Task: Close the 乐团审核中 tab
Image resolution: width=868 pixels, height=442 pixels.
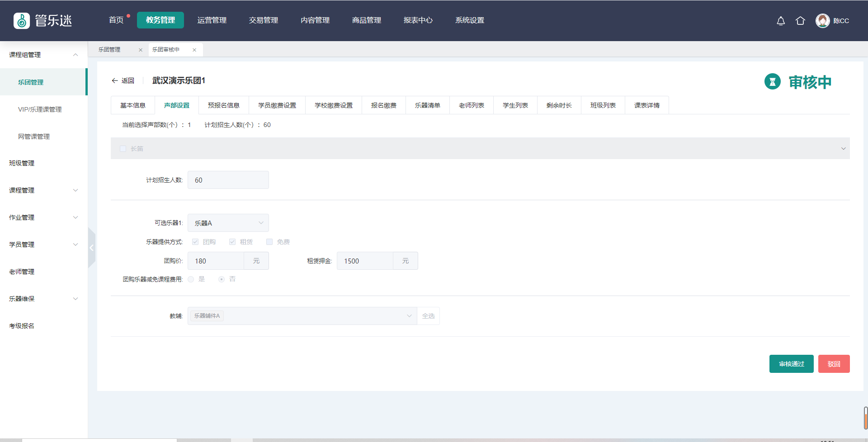Action: 194,50
